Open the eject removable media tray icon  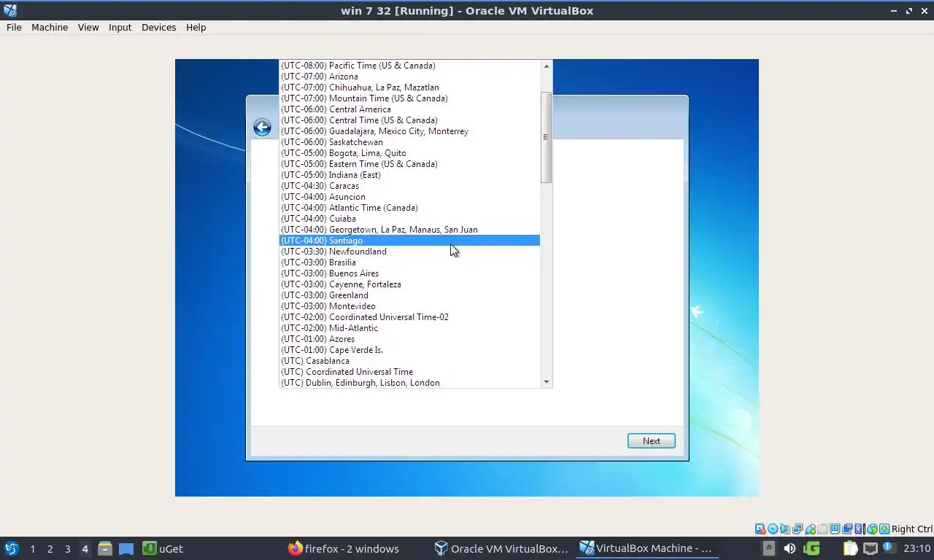[x=769, y=548]
